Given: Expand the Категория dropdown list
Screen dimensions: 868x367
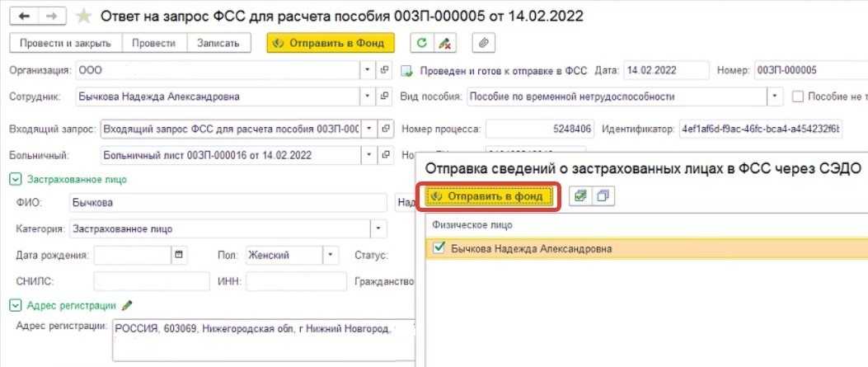Looking at the screenshot, I should tap(378, 228).
